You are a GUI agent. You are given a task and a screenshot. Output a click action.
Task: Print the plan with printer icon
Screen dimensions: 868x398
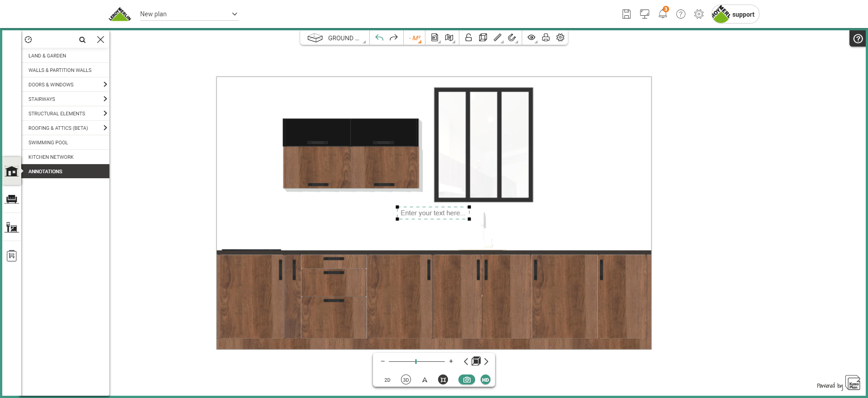546,38
